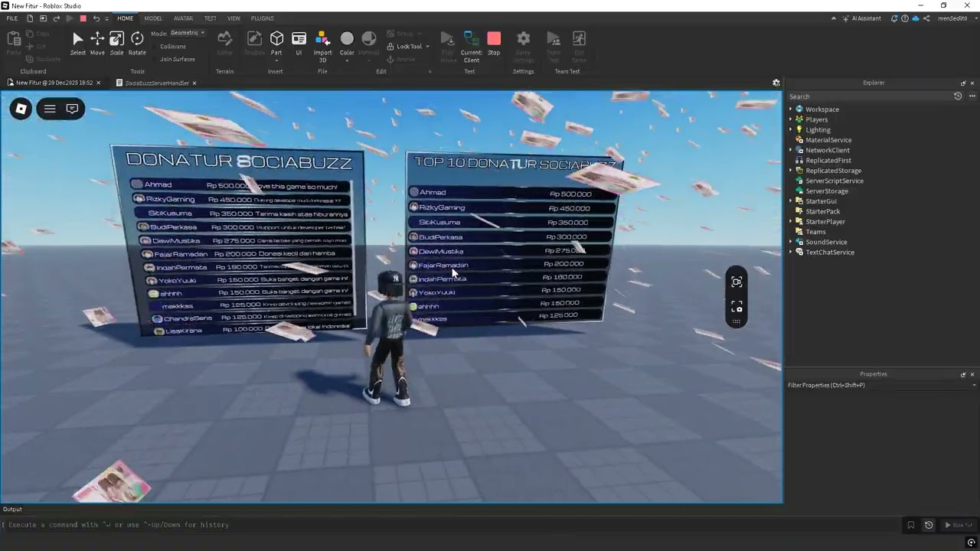The height and width of the screenshot is (551, 980).
Task: Activate the Move tool
Action: pos(97,43)
